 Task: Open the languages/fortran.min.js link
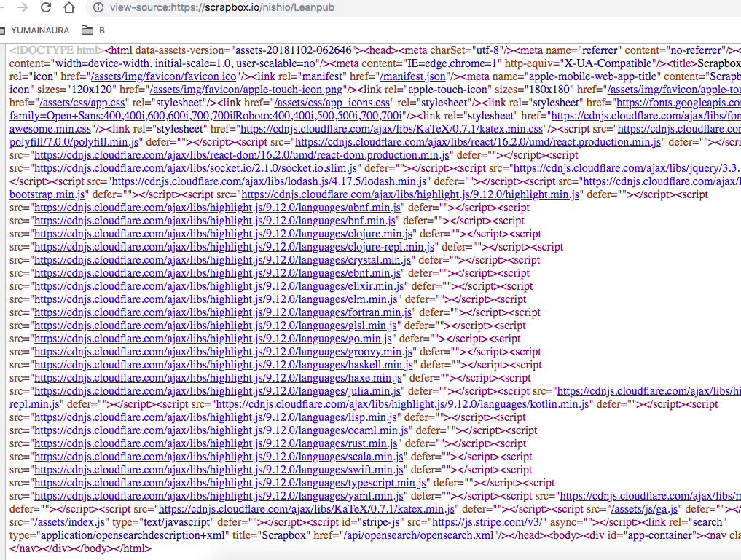pyautogui.click(x=223, y=312)
